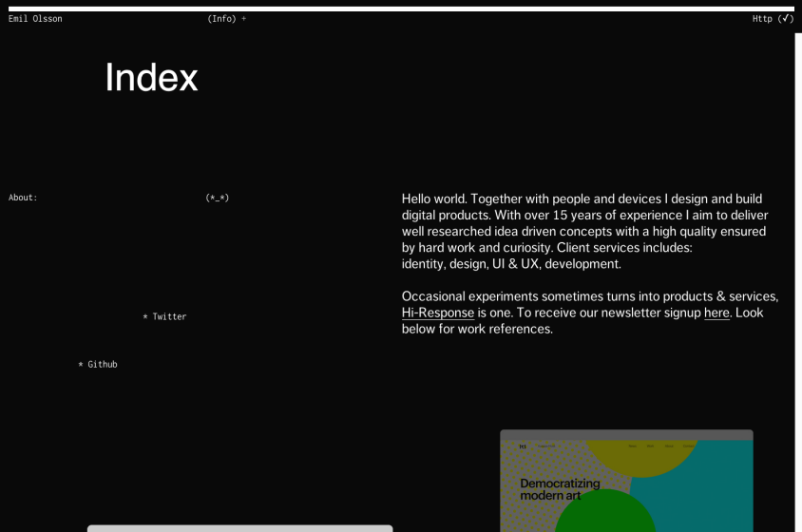
Task: Click the About: label
Action: pos(23,198)
